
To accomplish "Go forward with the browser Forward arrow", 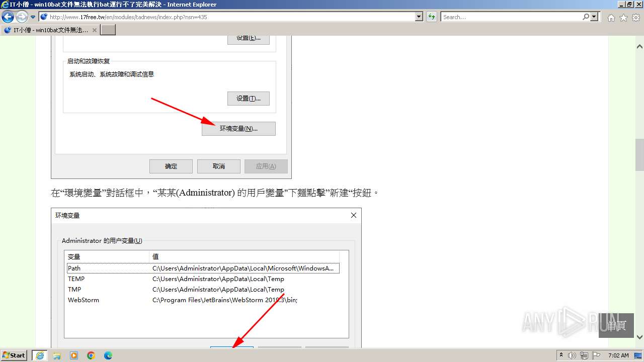I will (22, 17).
